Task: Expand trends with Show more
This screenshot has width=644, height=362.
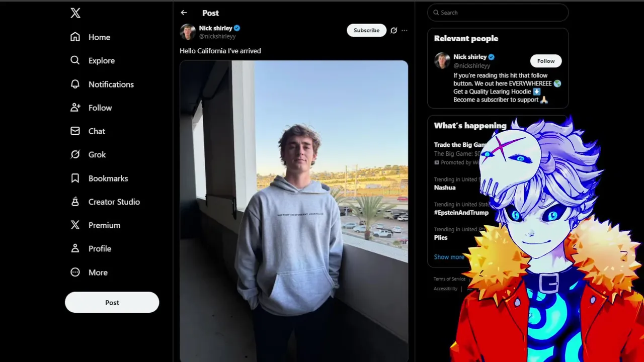Action: pos(449,257)
